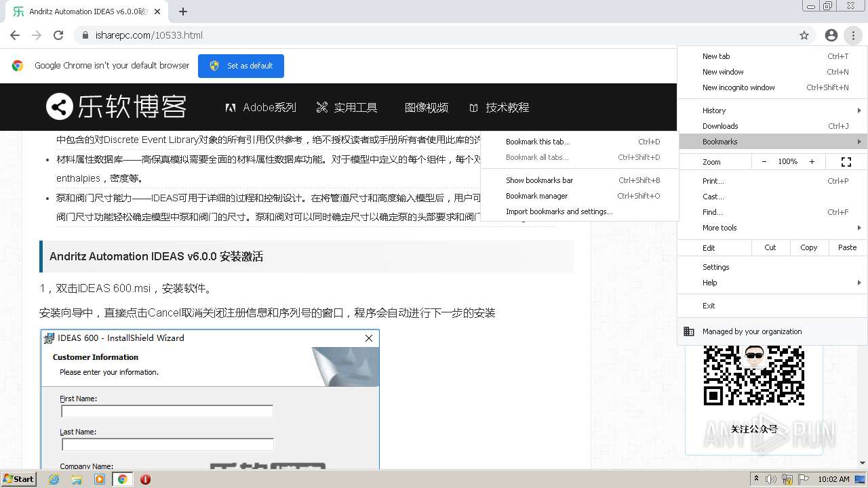This screenshot has height=488, width=868.
Task: Open Settings from Chrome menu
Action: click(x=772, y=267)
